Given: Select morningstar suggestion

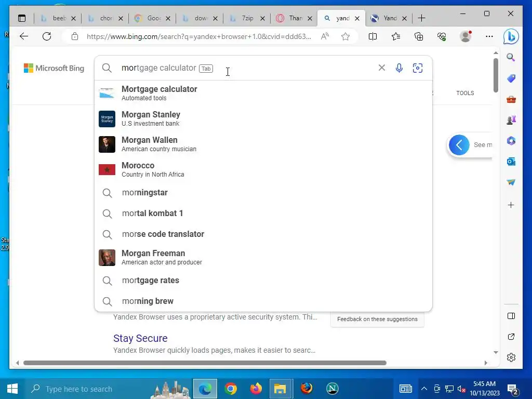Looking at the screenshot, I should (x=263, y=193).
